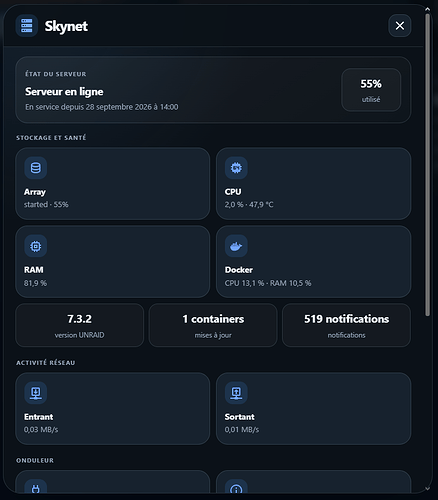
Task: Click the RAM memory chip icon
Action: [x=36, y=246]
